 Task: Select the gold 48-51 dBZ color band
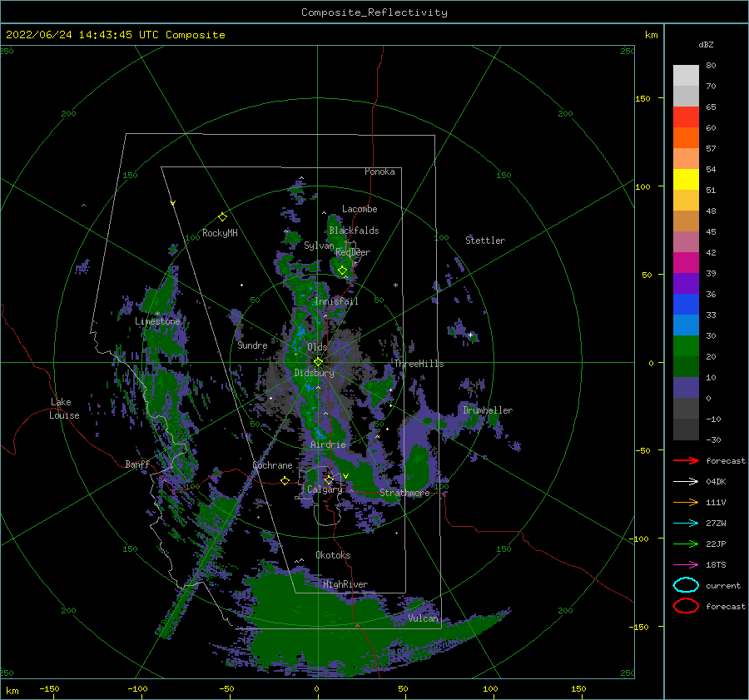tap(686, 201)
